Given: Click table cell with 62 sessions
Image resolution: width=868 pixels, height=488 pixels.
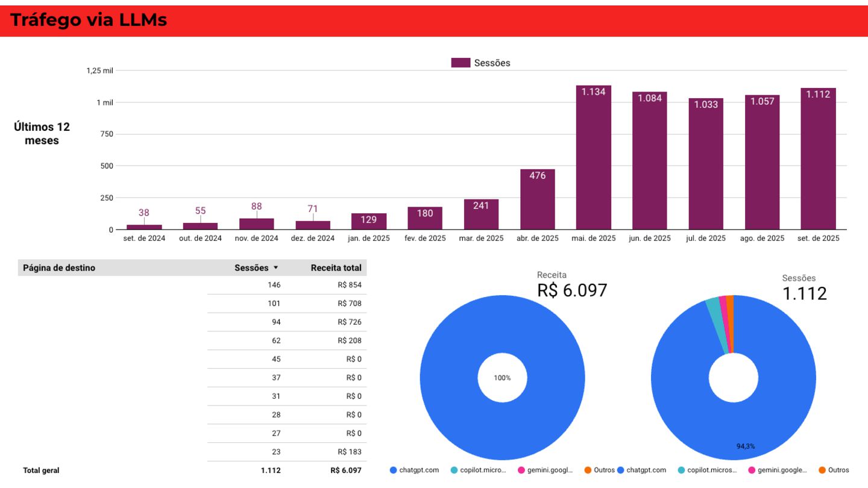Looking at the screenshot, I should pos(276,340).
